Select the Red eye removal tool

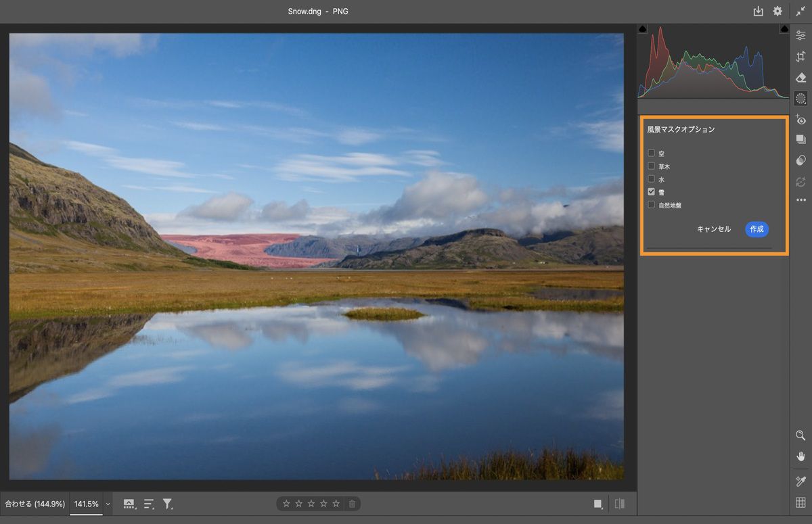pyautogui.click(x=801, y=120)
